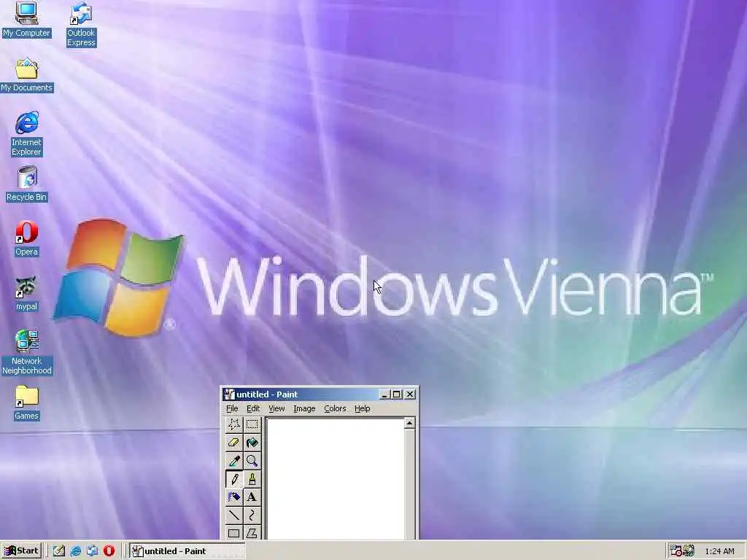Open the Colors menu in Paint
Screen dimensions: 747x560
tap(335, 408)
